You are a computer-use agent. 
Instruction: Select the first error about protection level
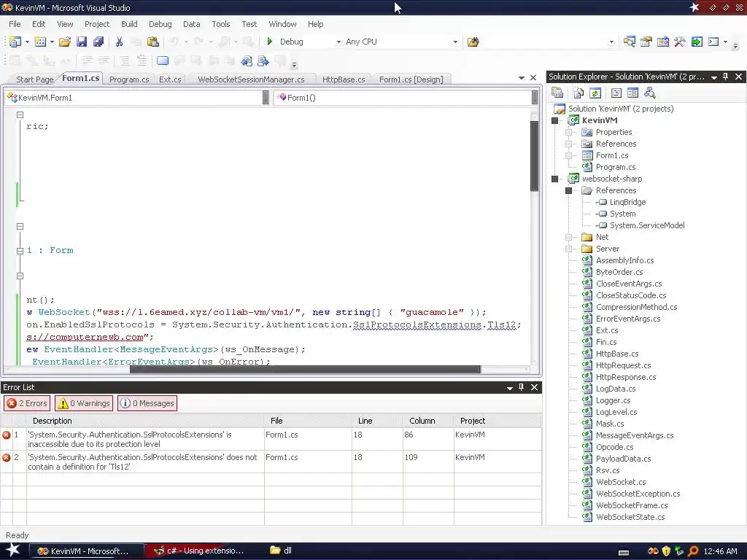click(x=271, y=439)
